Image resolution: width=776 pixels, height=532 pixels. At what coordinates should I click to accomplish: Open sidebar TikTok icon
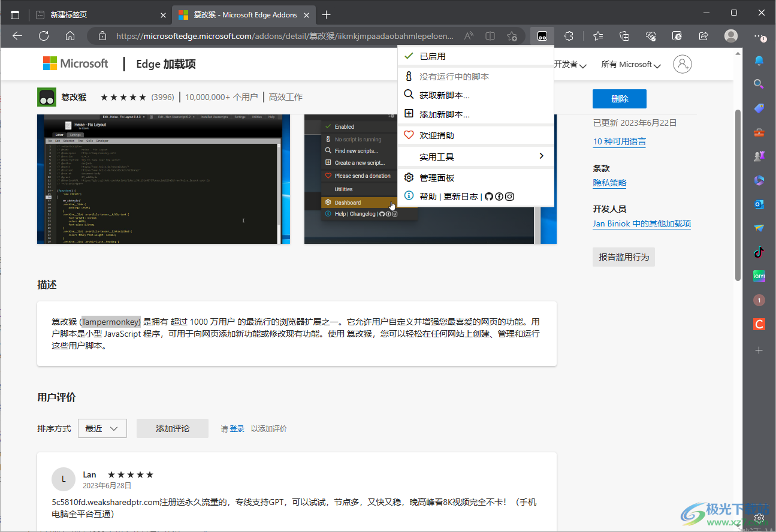759,252
